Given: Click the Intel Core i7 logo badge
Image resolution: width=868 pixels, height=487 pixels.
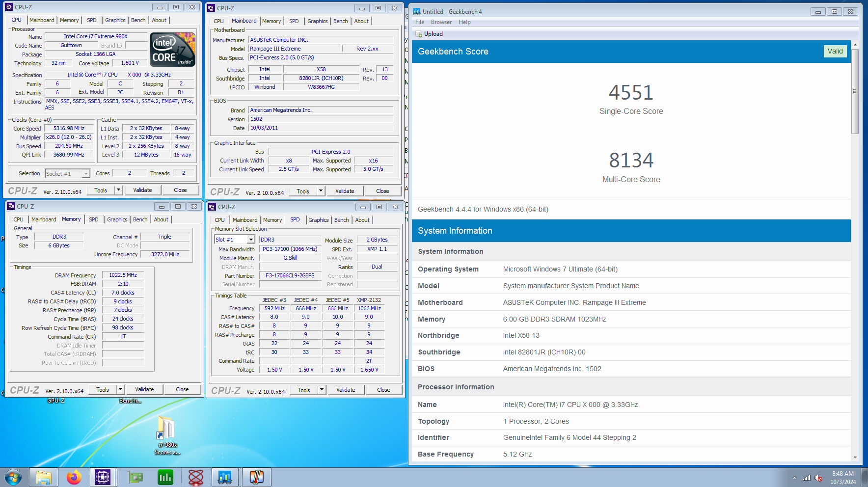Looking at the screenshot, I should 172,50.
